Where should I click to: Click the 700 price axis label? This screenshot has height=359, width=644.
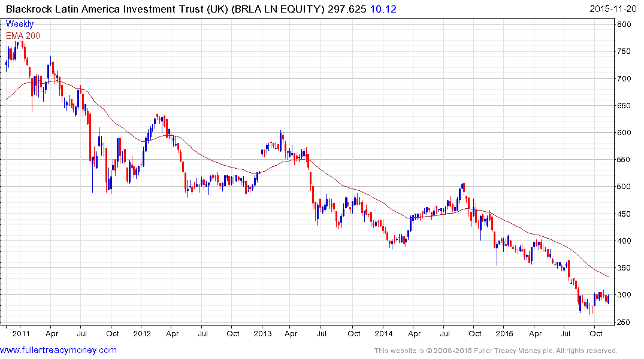pos(624,78)
